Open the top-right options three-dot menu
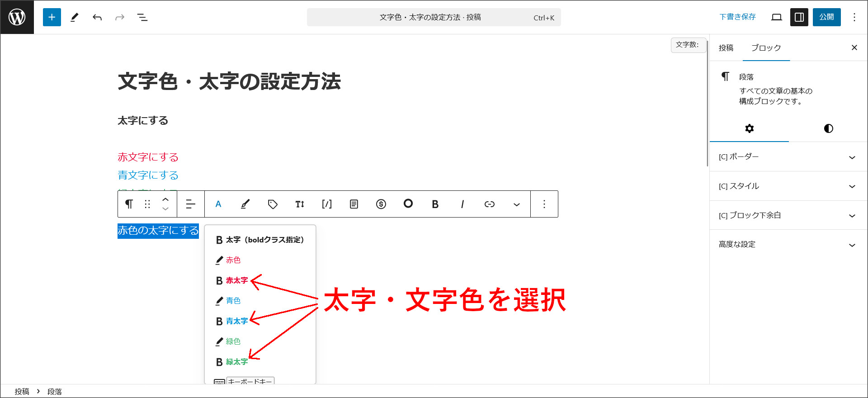Screen dimensions: 868x398 pyautogui.click(x=854, y=17)
